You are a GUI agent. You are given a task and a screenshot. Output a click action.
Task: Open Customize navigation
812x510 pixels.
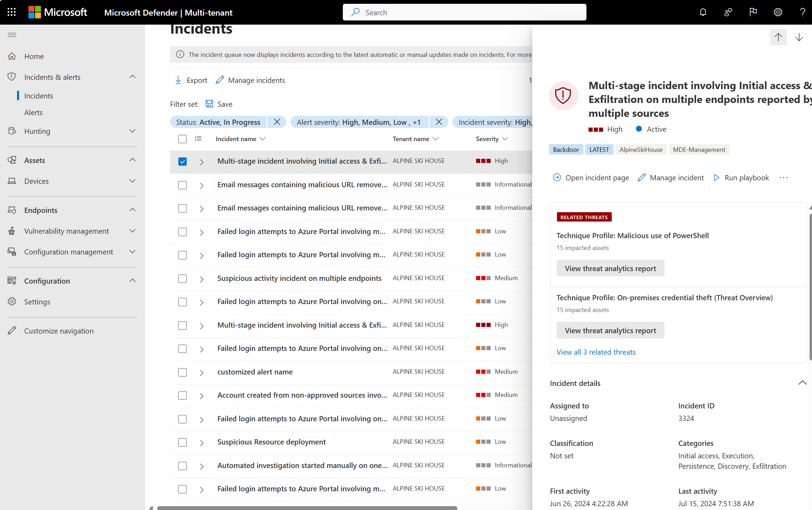click(59, 331)
